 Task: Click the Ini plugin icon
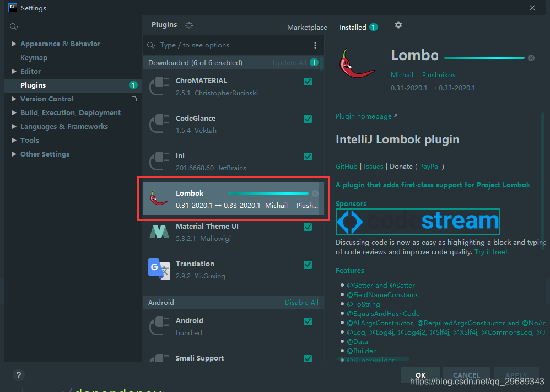159,162
